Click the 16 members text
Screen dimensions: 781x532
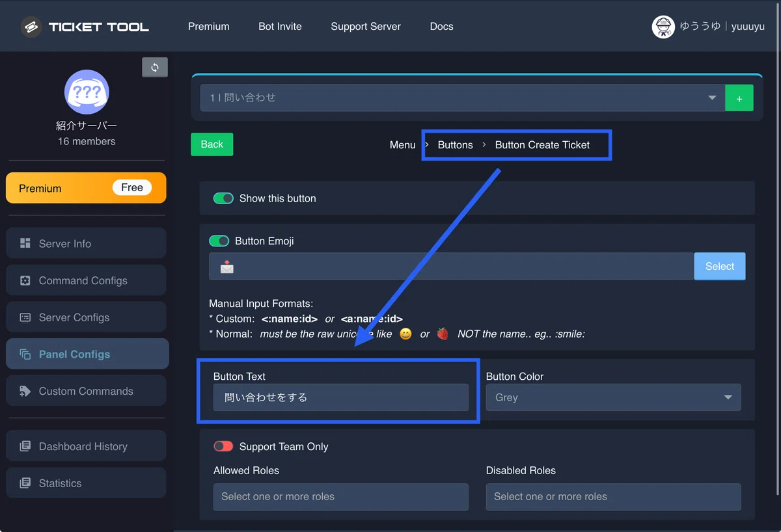click(x=87, y=141)
